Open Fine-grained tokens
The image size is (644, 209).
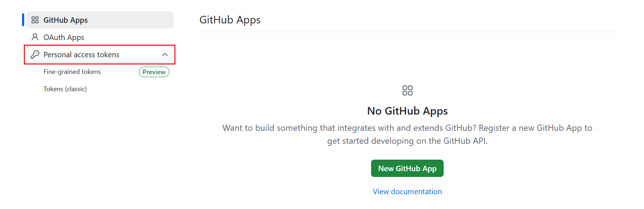tap(72, 72)
